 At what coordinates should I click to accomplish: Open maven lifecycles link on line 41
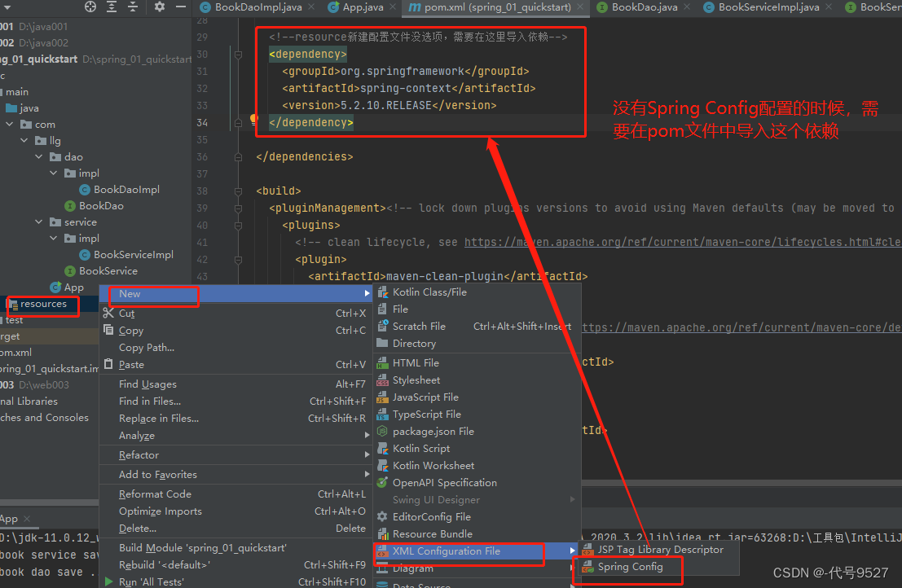683,242
